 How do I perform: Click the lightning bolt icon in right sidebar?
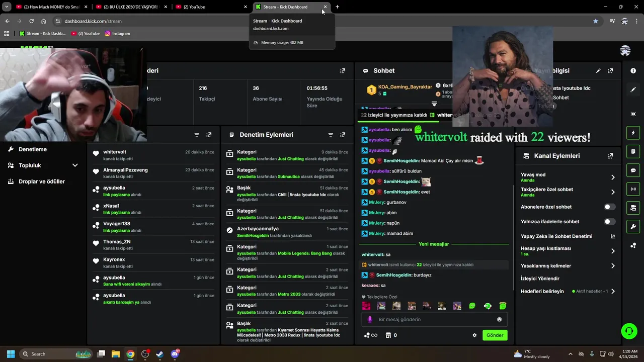tap(633, 133)
